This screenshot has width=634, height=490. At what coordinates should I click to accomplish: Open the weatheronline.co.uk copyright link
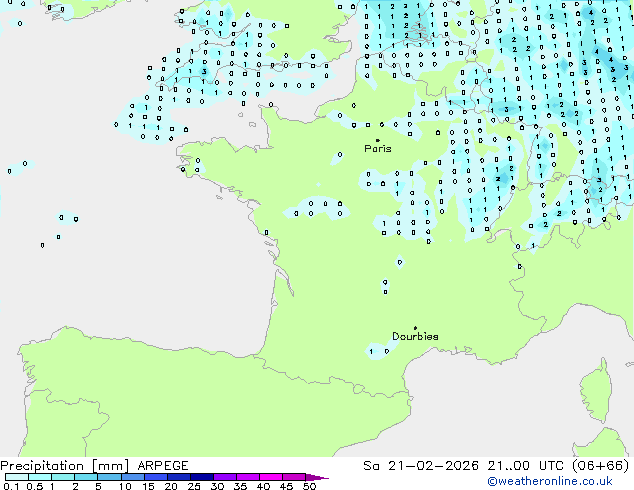click(x=550, y=481)
